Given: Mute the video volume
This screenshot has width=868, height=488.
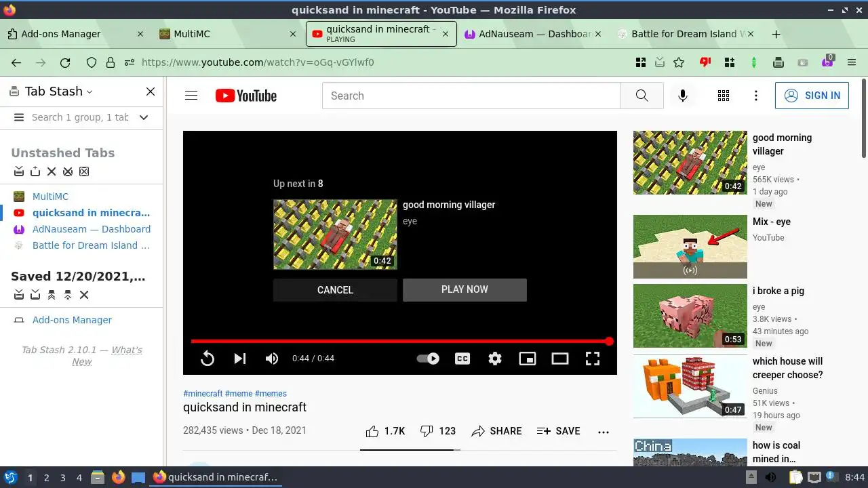Looking at the screenshot, I should click(272, 359).
